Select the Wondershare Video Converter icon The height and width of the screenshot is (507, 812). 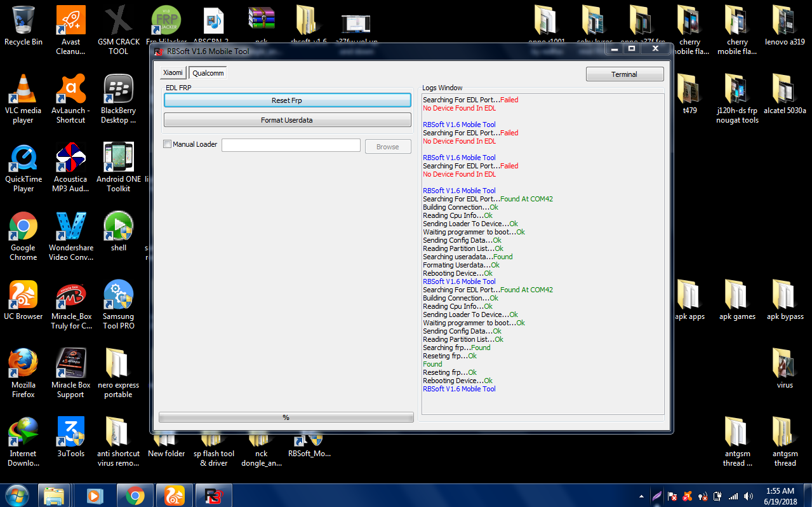click(x=70, y=236)
